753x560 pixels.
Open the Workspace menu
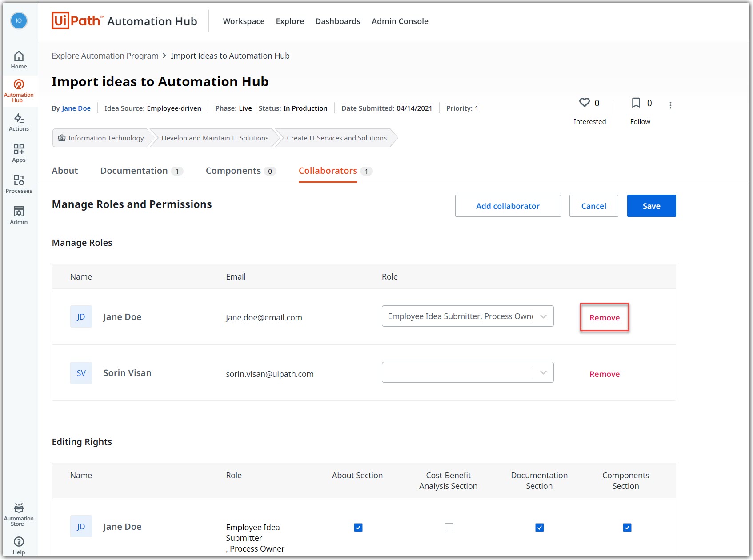coord(244,21)
